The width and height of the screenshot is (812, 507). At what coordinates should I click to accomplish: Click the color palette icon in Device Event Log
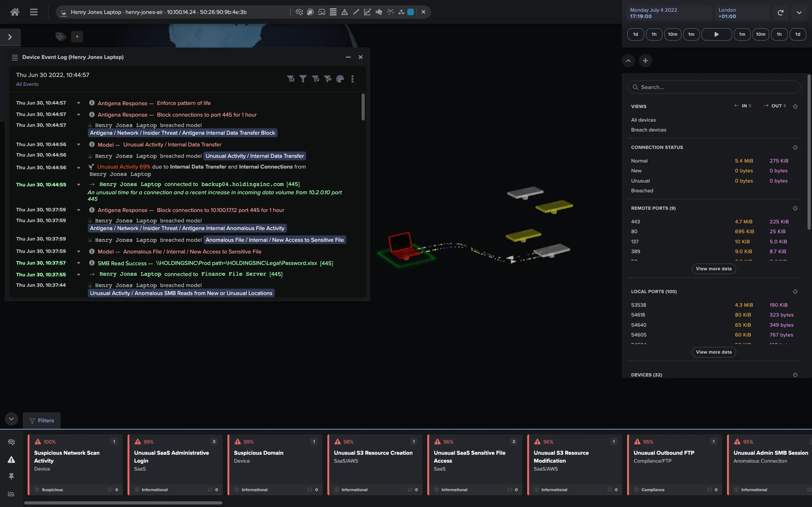[x=340, y=79]
